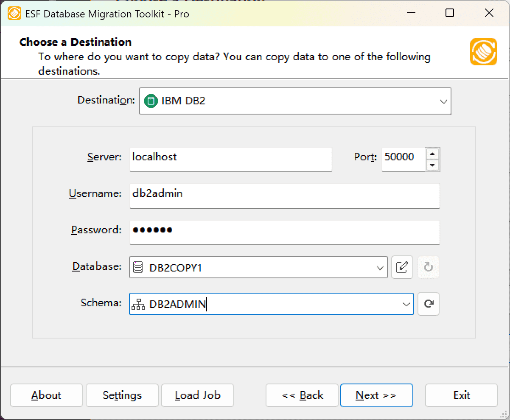Refresh the schema list
This screenshot has width=510, height=420.
[x=428, y=304]
